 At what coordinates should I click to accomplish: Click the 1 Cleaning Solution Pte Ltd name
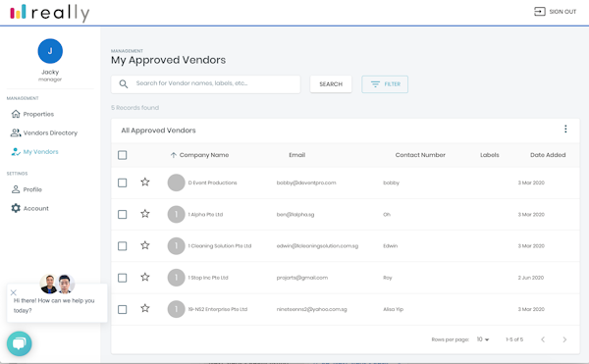pyautogui.click(x=219, y=246)
